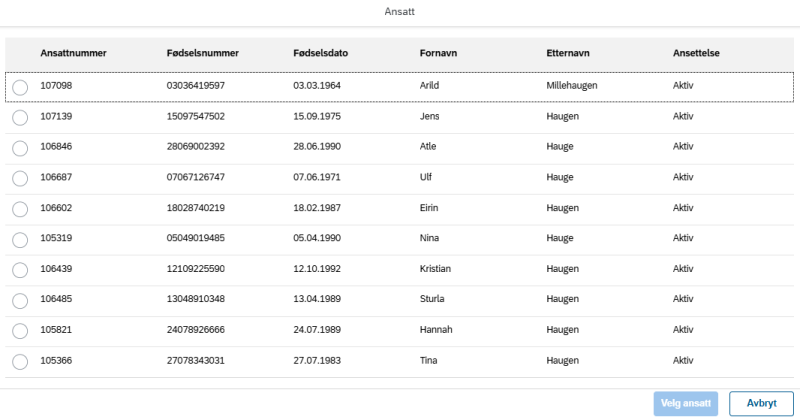Click the Ansettelse column header

point(696,53)
